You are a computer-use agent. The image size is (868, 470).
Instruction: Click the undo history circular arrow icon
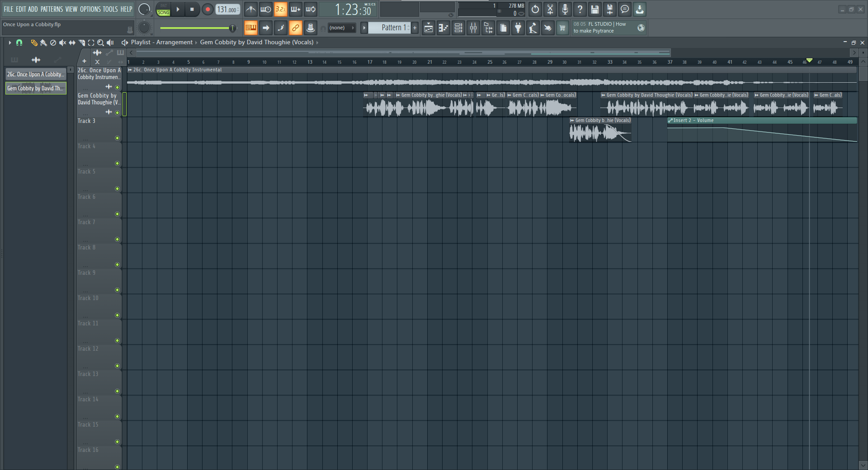[x=535, y=9]
